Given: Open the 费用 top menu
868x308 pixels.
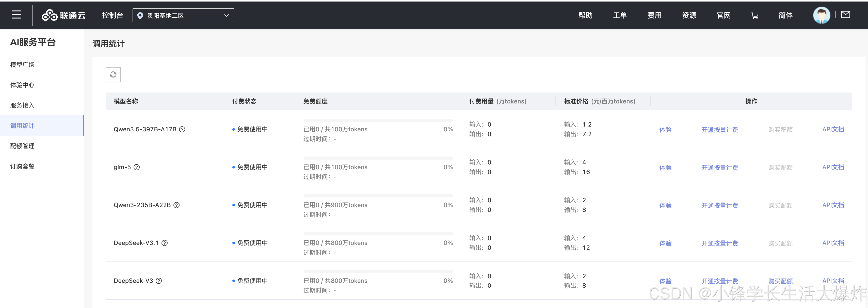Looking at the screenshot, I should point(654,15).
